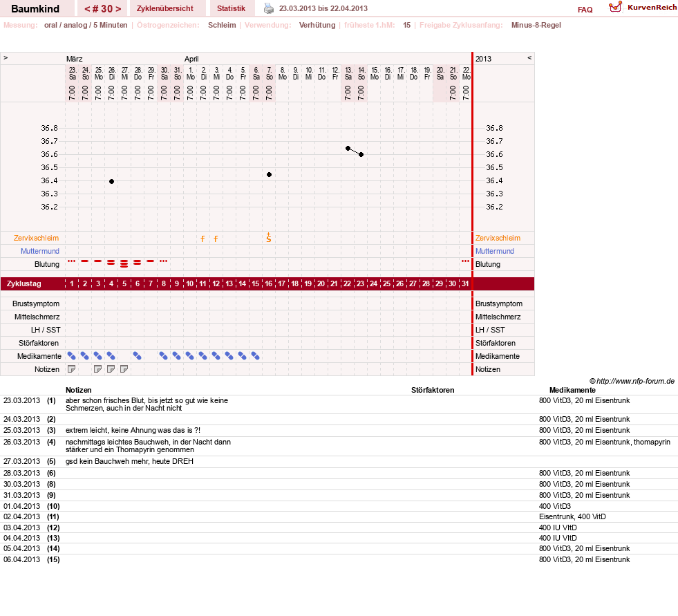
Task: Click the medication pill icon for cycle day 12
Action: [x=216, y=356]
